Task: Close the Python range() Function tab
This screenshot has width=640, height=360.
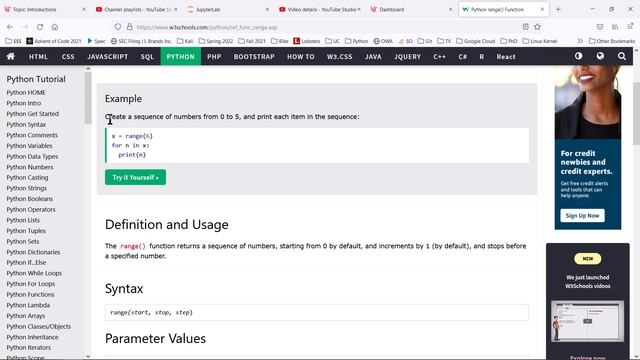Action: coord(542,9)
